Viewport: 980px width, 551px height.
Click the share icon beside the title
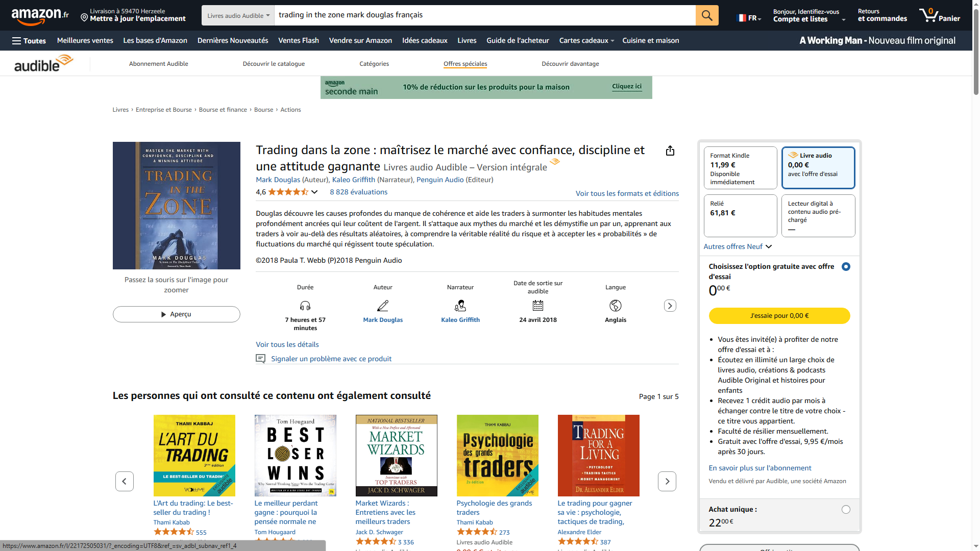(x=670, y=151)
